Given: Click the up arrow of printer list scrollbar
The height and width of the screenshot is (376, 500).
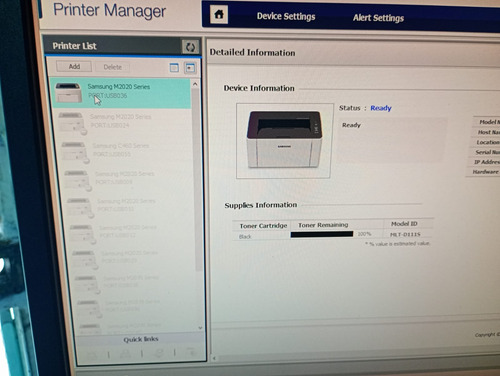Looking at the screenshot, I should pos(195,84).
